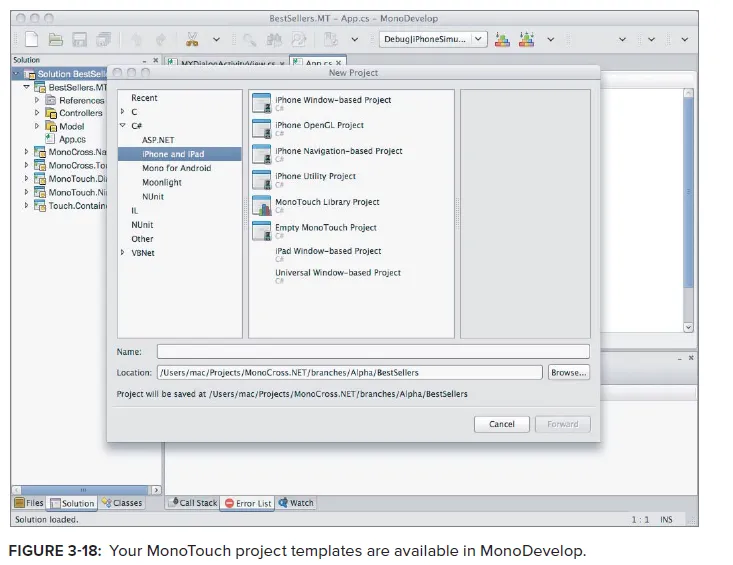Click the Controllers folder icon
Screen dimensions: 733x565
50,113
